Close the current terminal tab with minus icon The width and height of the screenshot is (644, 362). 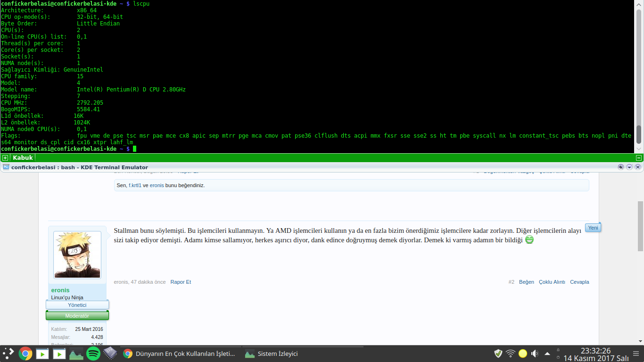point(639,158)
